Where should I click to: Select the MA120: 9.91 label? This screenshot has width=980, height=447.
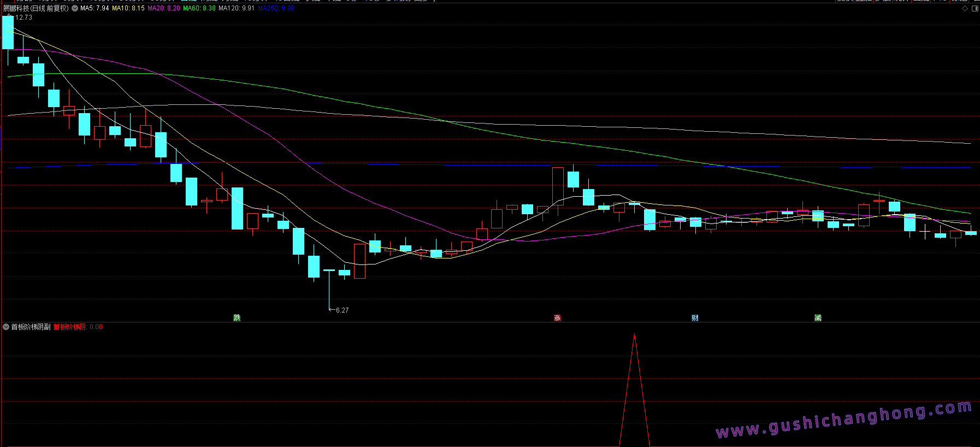[237, 8]
